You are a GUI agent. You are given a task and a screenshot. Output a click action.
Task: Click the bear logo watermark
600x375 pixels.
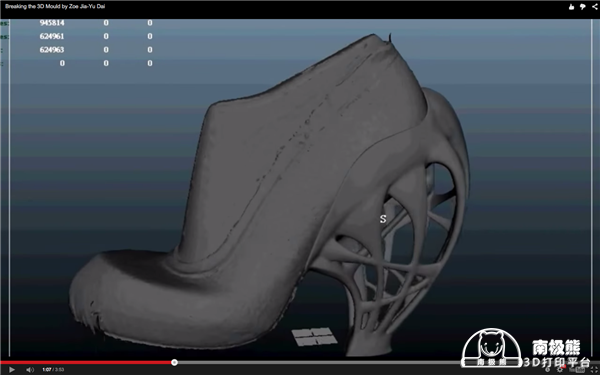coord(492,347)
